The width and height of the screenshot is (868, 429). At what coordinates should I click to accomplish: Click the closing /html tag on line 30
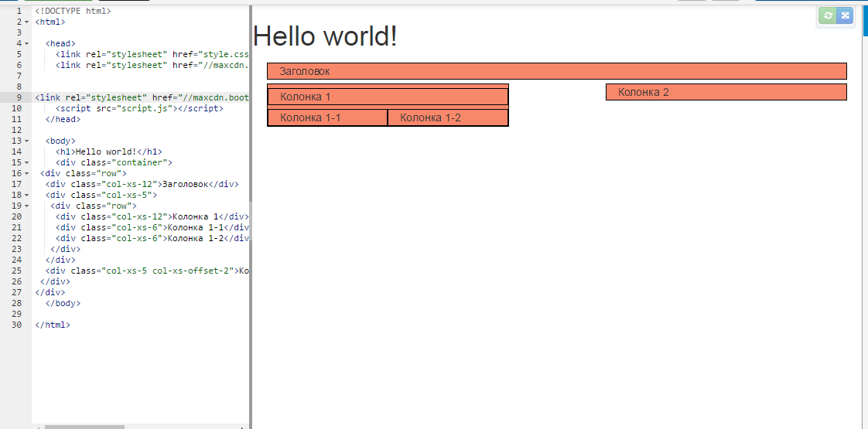[53, 325]
